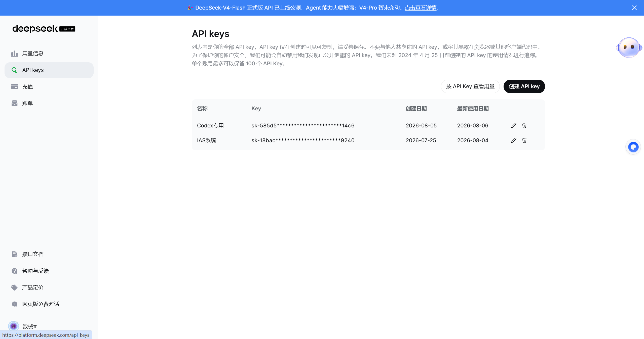Open 网页版免费对话 in the sidebar
644x339 pixels.
(x=49, y=304)
